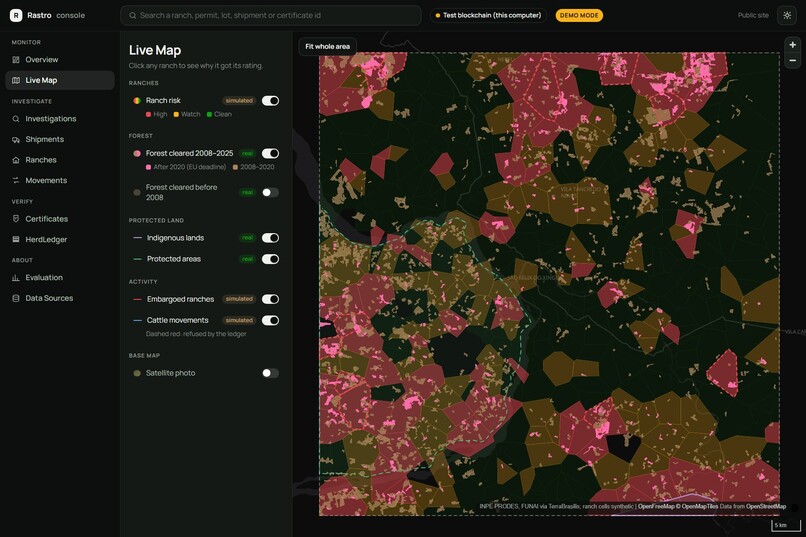Click the real tag beside Indigenous lands
This screenshot has width=806, height=537.
[x=247, y=238]
